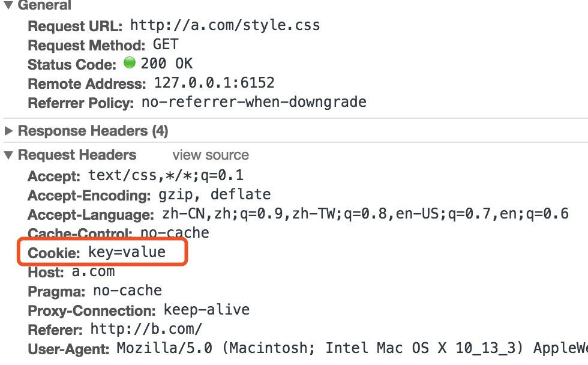
Task: Click the Request Method GET value
Action: (166, 44)
